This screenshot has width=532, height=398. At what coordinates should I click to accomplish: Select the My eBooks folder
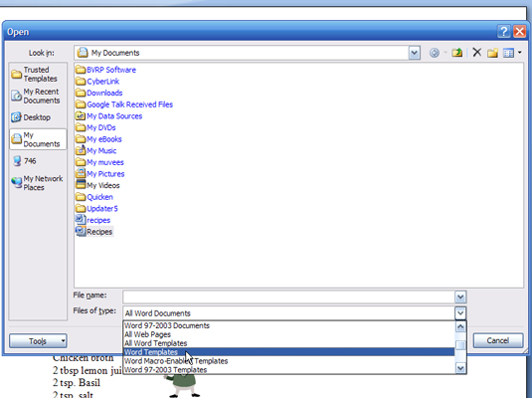coord(98,139)
